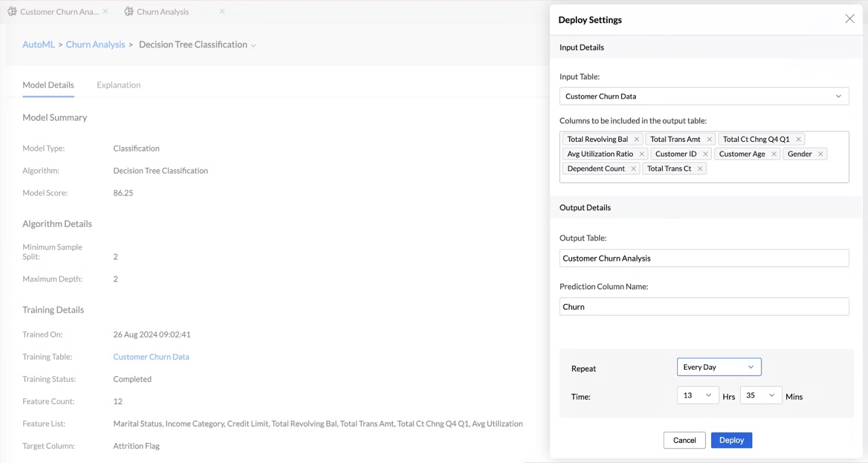Remove the Total Trans Amt tag

(709, 139)
